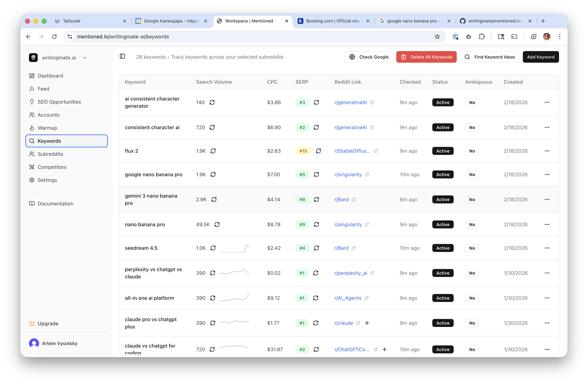Navigate to Accounts

[x=66, y=115]
